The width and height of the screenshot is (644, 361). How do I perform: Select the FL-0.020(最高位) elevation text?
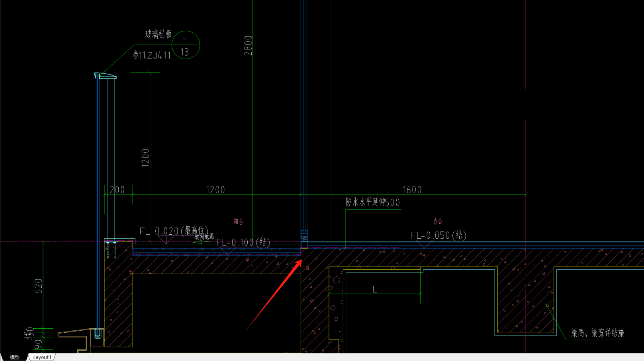pyautogui.click(x=174, y=231)
